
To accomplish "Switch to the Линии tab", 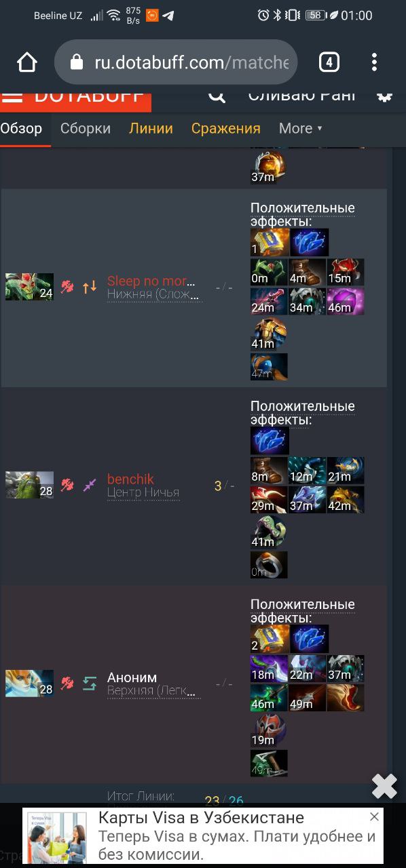I will [x=151, y=128].
